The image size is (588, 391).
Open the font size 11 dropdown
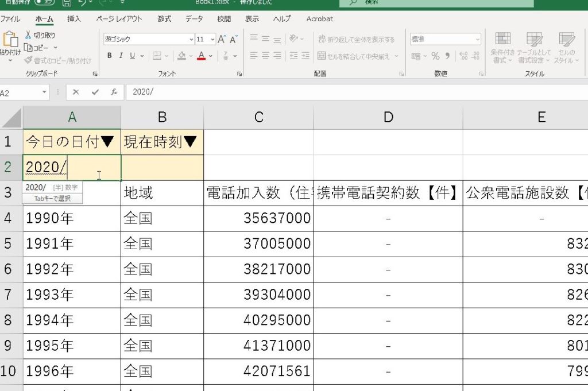click(212, 40)
